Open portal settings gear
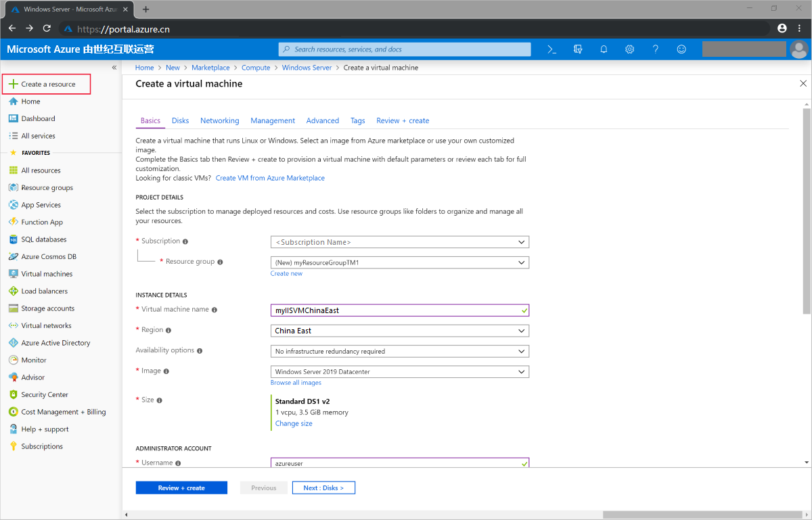Image resolution: width=812 pixels, height=520 pixels. 629,49
